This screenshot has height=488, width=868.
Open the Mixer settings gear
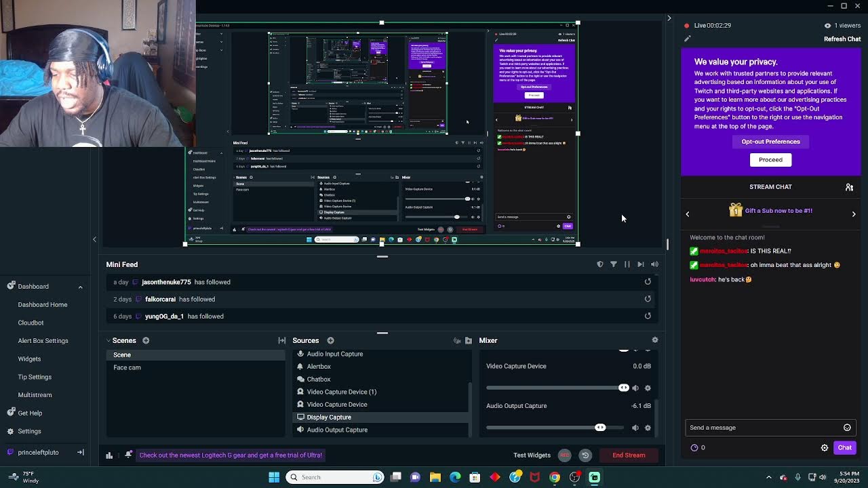click(x=655, y=340)
